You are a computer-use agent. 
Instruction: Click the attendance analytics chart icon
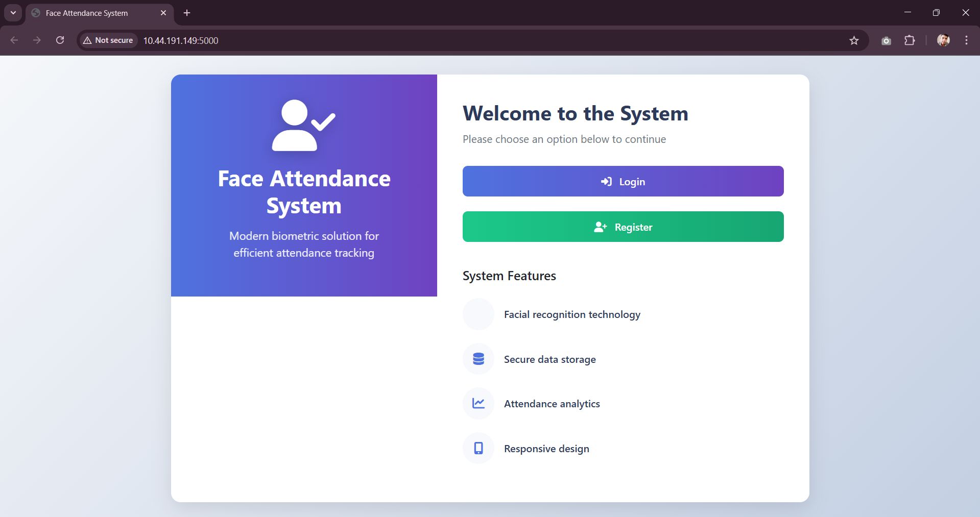[478, 403]
